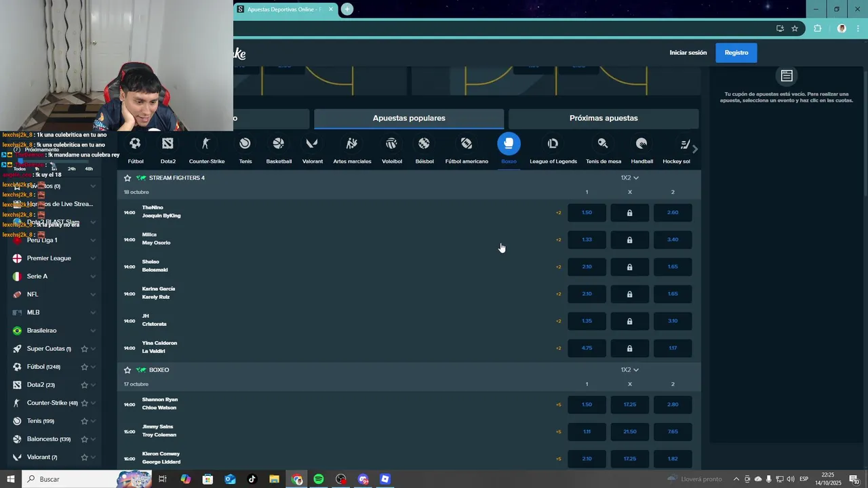Screen dimensions: 868x488
Task: Favorite the BOXEO league star
Action: point(127,370)
